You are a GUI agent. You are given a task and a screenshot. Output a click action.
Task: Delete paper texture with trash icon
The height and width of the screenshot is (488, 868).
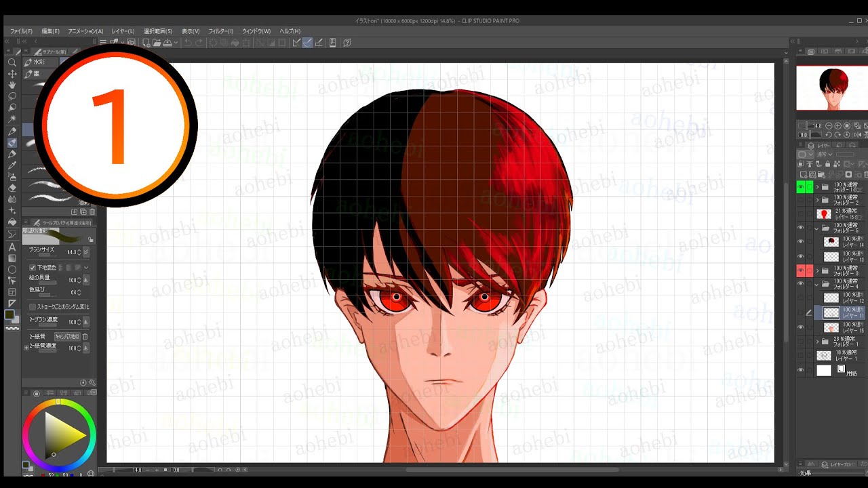click(x=85, y=336)
